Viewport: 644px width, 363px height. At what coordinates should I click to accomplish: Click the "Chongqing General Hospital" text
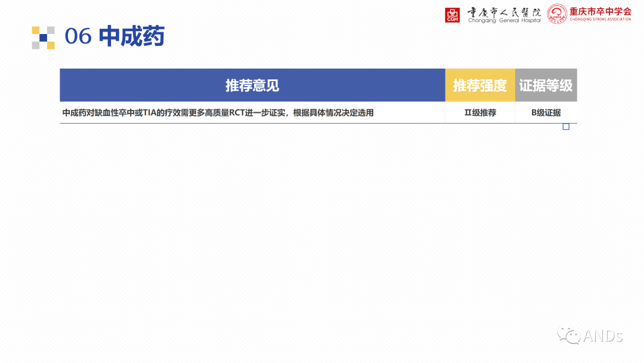[x=504, y=20]
